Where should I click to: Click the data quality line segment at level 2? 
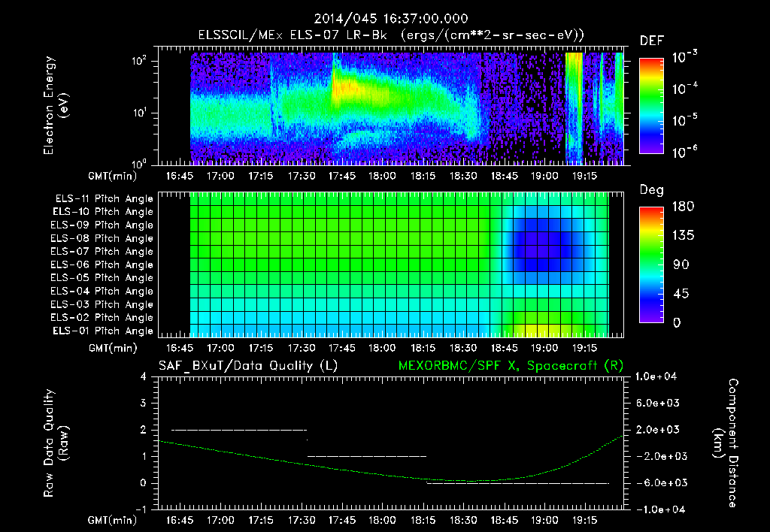point(238,430)
